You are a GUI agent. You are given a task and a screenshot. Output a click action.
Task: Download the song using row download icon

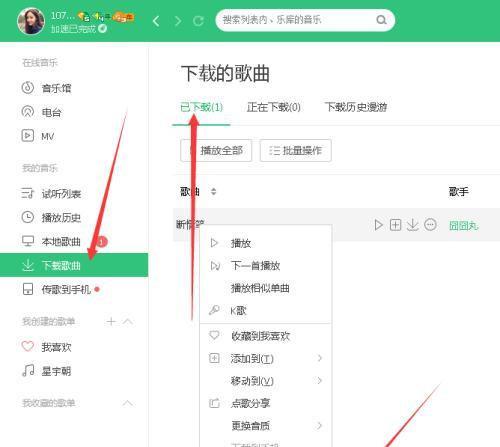click(413, 225)
